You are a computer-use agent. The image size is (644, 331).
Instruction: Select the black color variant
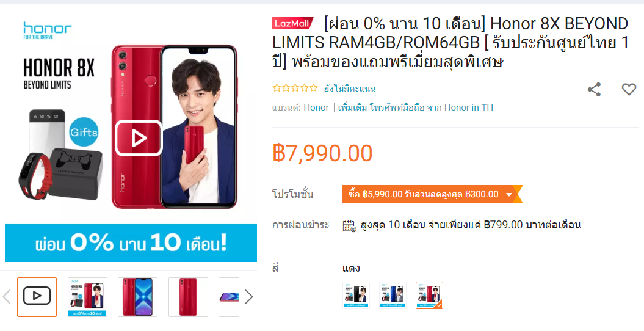click(x=356, y=295)
